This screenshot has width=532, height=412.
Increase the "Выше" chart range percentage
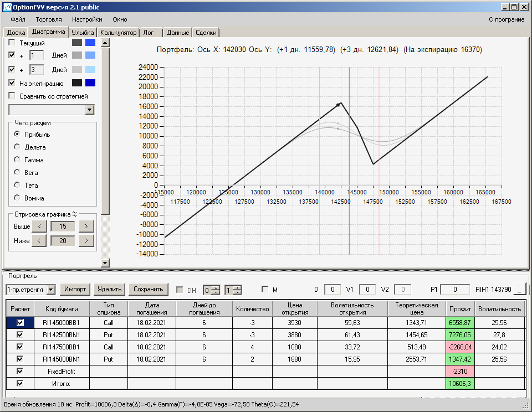pyautogui.click(x=86, y=226)
